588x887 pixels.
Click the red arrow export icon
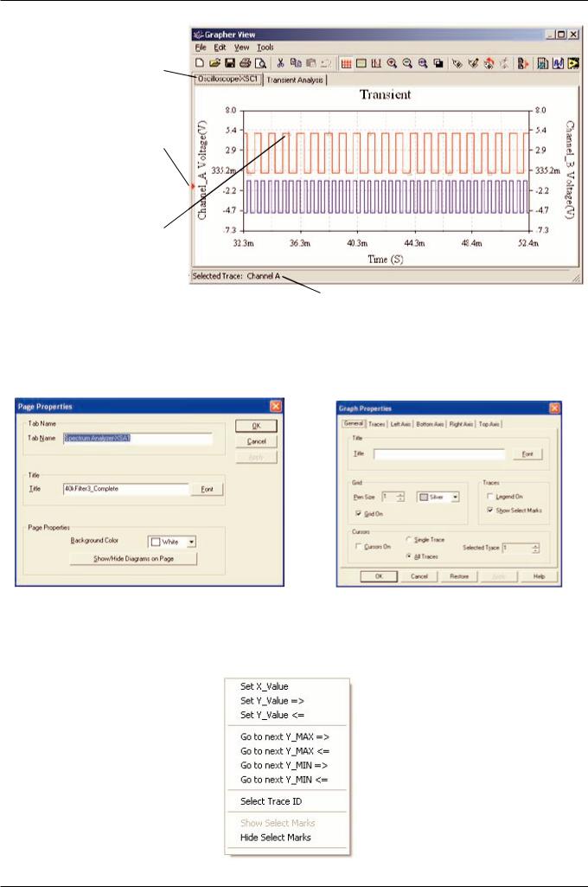point(523,63)
